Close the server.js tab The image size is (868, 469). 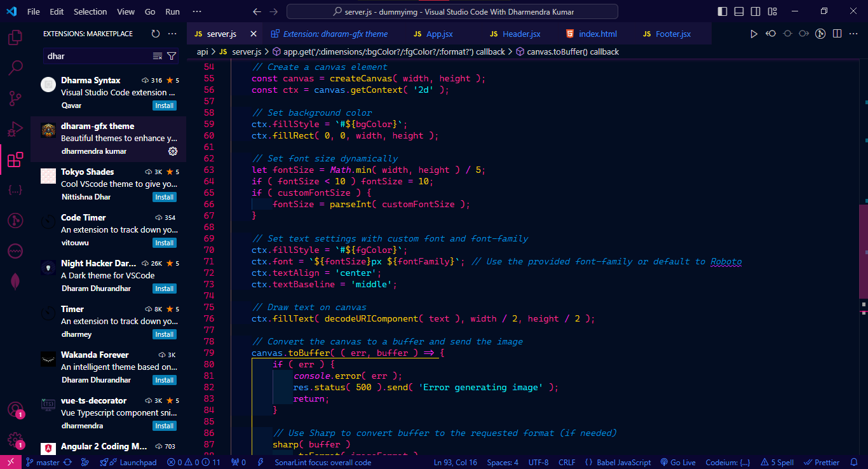(x=253, y=34)
